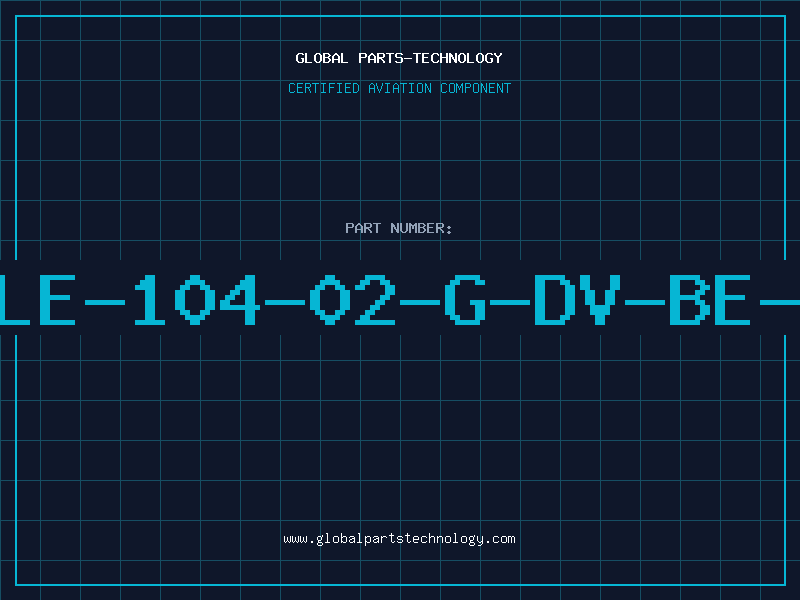Screen dimensions: 800x600
Task: Click the word AVIATION in the subtitle
Action: pos(399,88)
